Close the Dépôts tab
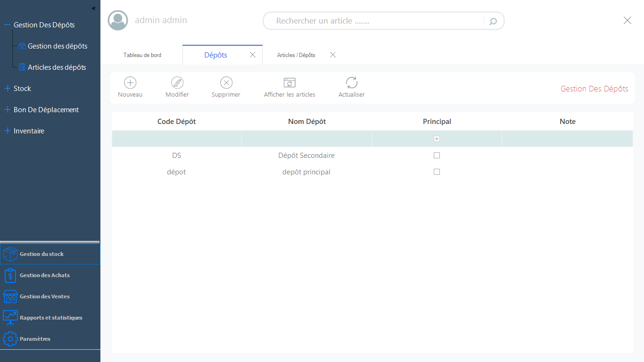Screen dimensions: 644x362 pyautogui.click(x=253, y=55)
